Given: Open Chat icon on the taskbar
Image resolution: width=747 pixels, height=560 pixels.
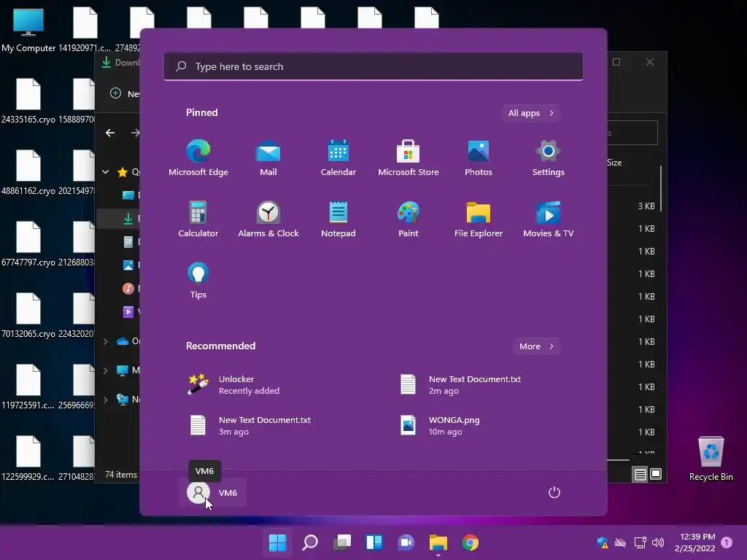Looking at the screenshot, I should tap(406, 542).
